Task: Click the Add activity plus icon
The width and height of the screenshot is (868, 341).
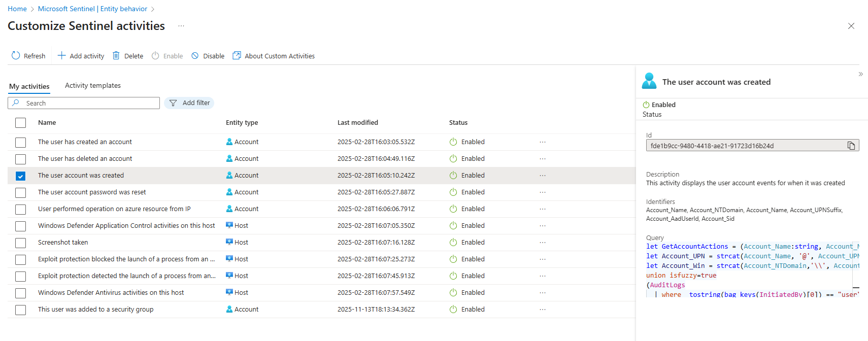Action: (61, 56)
